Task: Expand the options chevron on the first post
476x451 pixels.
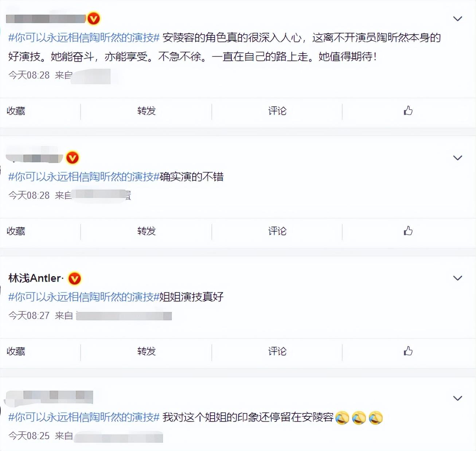Action: pos(457,19)
